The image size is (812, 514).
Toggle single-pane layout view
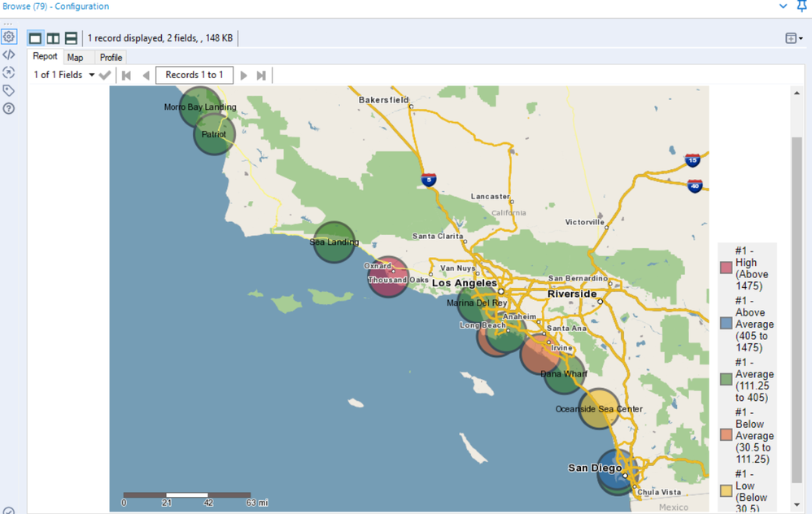(x=35, y=38)
